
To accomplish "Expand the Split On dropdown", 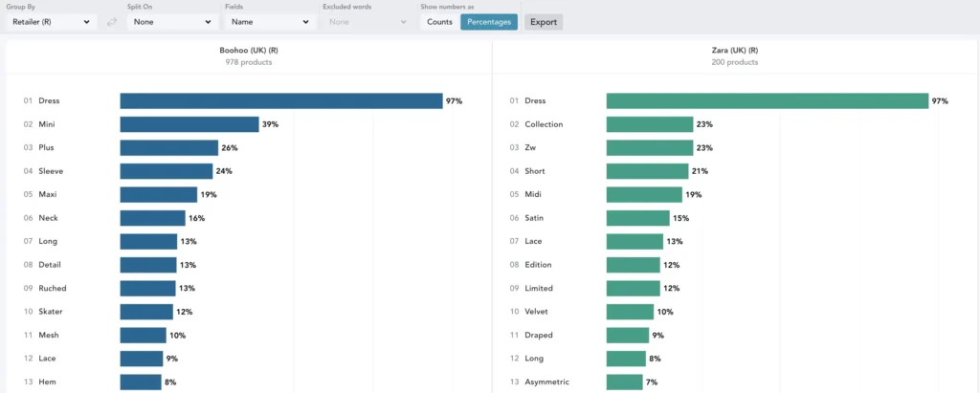I will tap(172, 21).
